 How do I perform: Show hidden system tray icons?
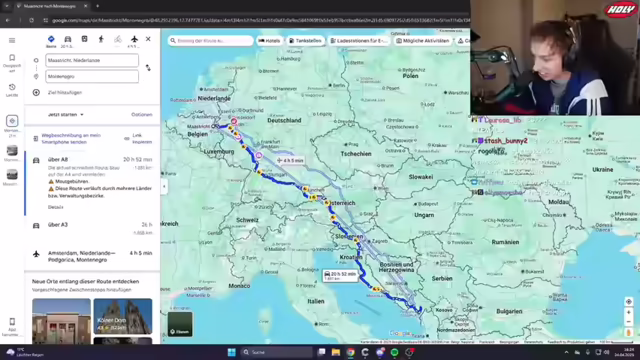coord(566,352)
